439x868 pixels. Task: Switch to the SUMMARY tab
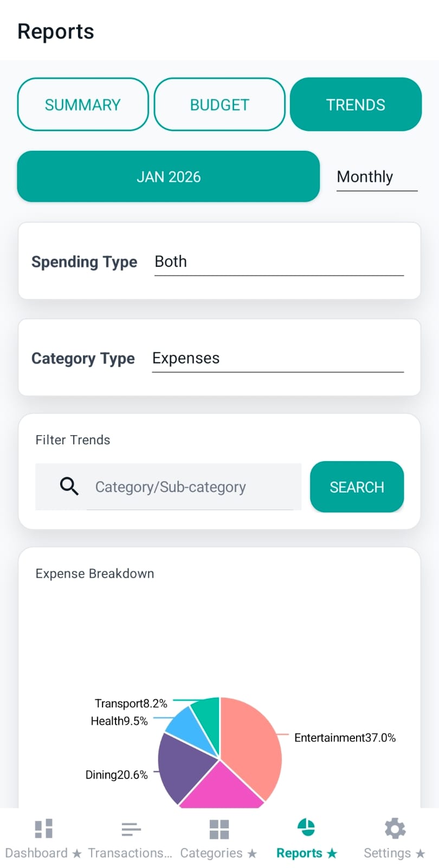82,104
